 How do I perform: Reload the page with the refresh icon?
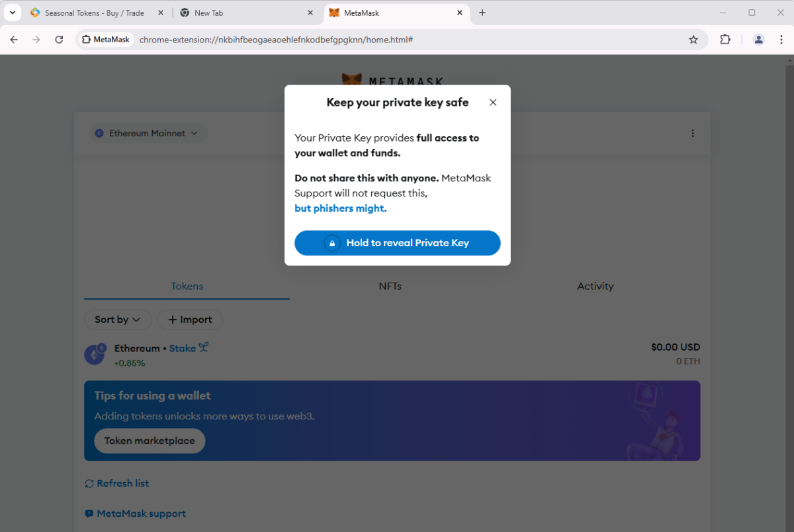(59, 40)
